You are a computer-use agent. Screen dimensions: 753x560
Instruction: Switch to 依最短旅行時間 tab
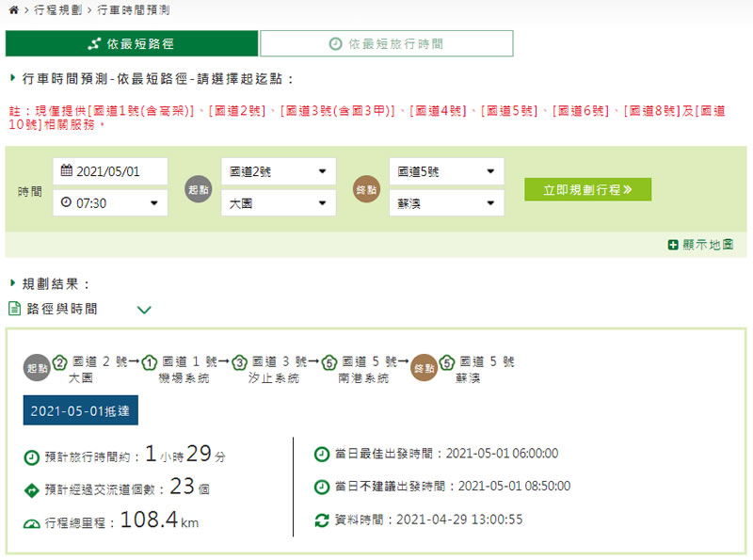(x=387, y=43)
